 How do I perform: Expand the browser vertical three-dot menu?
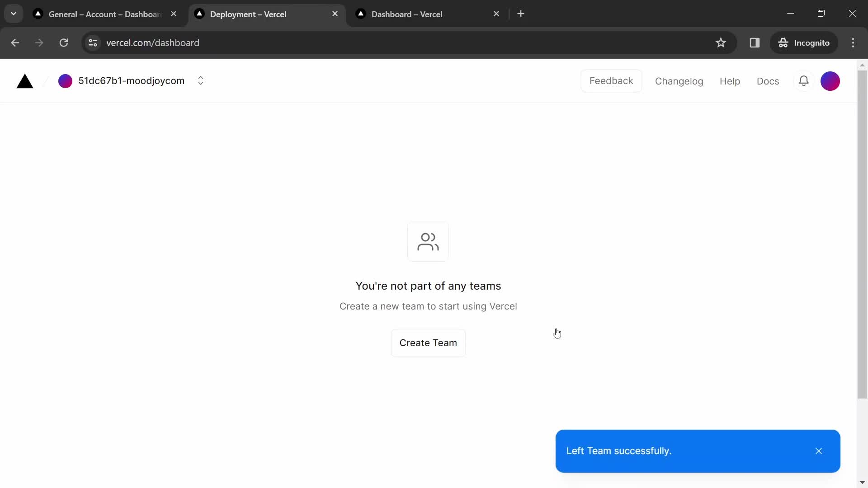853,42
